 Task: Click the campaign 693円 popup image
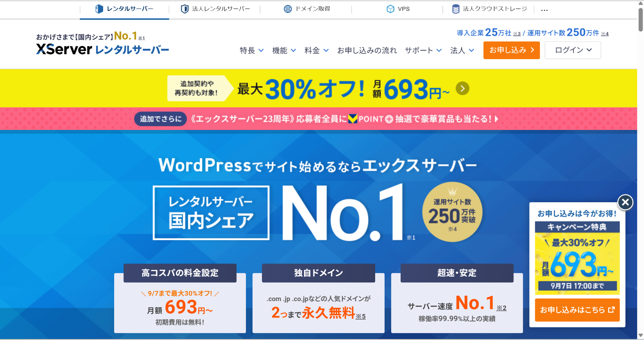577,258
